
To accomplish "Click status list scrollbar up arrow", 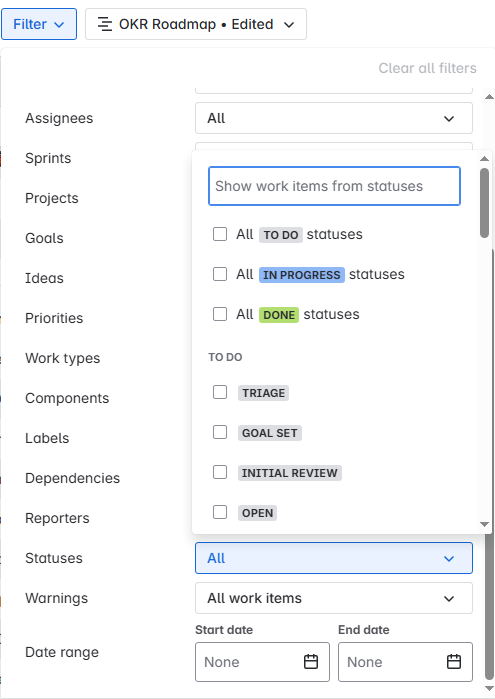I will tap(484, 159).
